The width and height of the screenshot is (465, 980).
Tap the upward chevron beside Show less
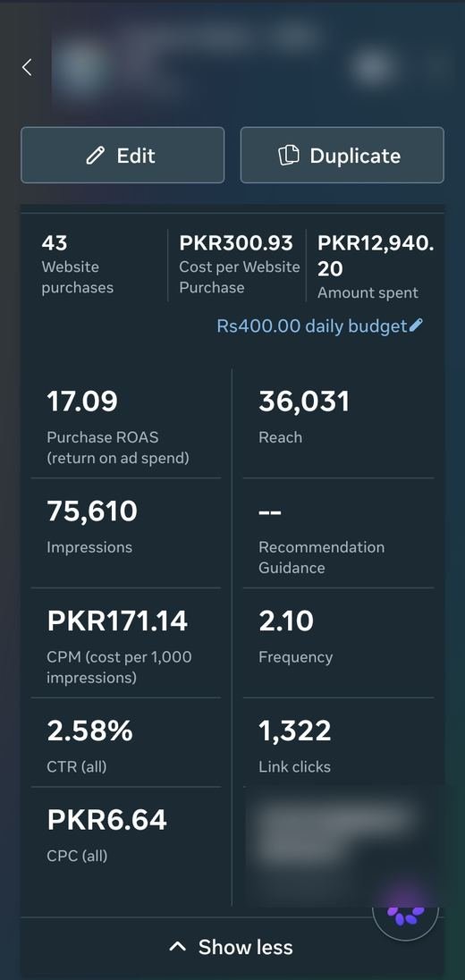177,947
